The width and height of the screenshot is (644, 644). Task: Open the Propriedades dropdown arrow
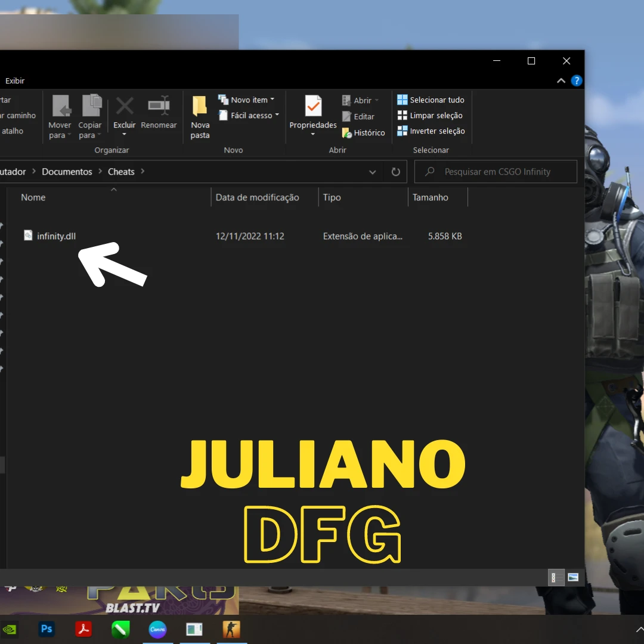(x=313, y=134)
